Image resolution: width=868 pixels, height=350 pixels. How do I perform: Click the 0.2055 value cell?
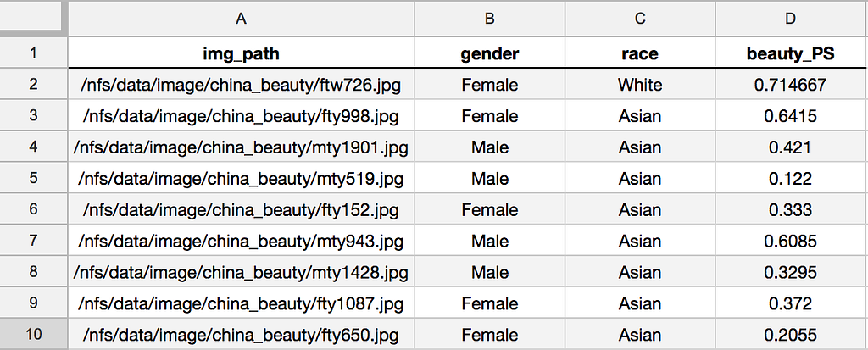tap(790, 334)
